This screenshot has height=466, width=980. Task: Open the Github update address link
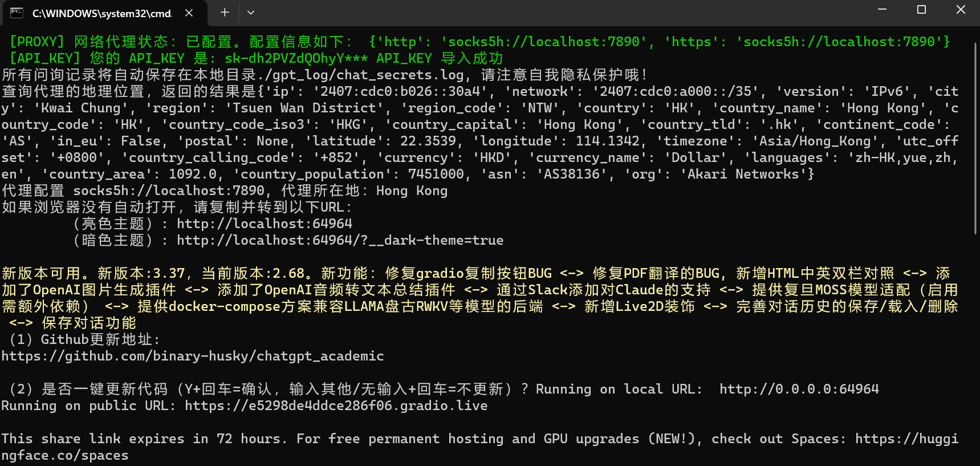[192, 355]
